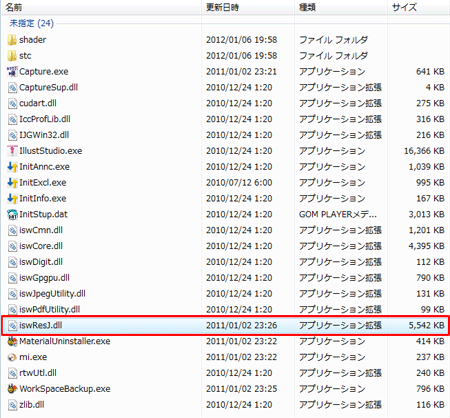
Task: Click the InitInfo.exe arrow icon
Action: point(12,199)
